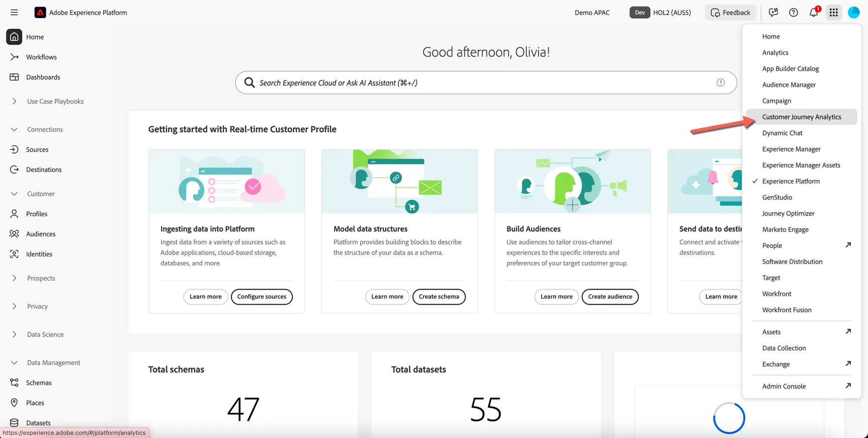
Task: Click the Sources sidebar icon
Action: coord(14,149)
